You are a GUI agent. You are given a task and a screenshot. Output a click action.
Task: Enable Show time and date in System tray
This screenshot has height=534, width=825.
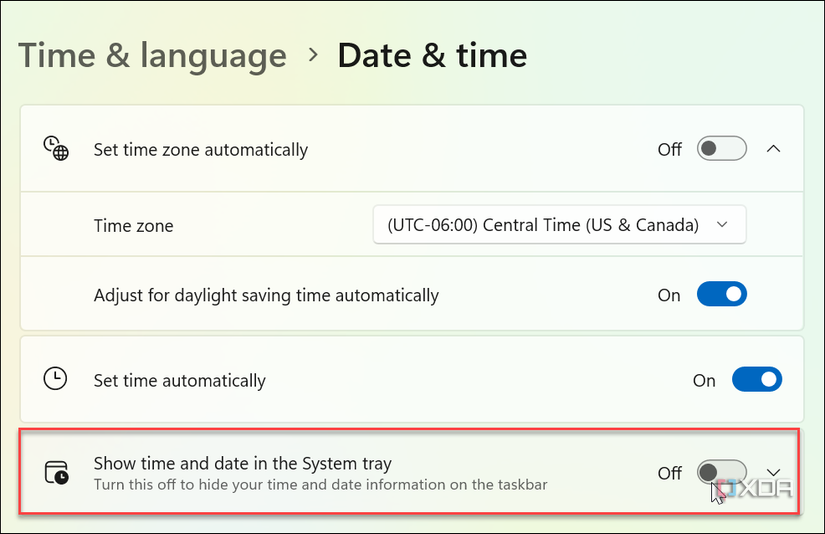point(722,473)
